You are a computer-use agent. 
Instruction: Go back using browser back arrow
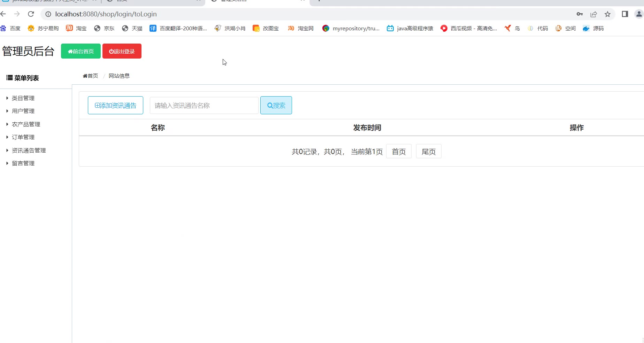click(3, 14)
